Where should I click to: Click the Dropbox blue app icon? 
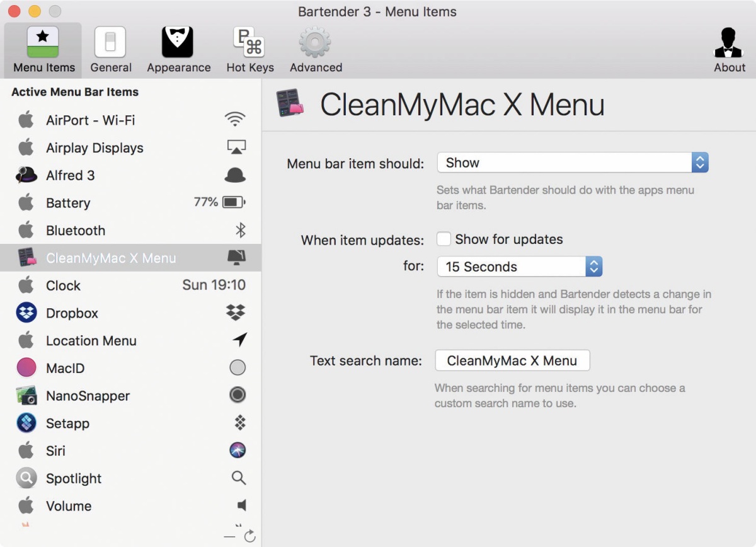point(26,313)
